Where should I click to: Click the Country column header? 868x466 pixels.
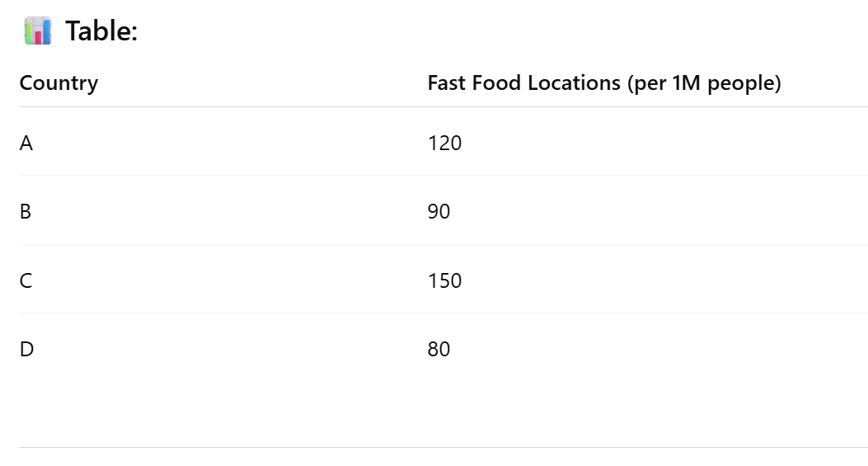pos(59,83)
